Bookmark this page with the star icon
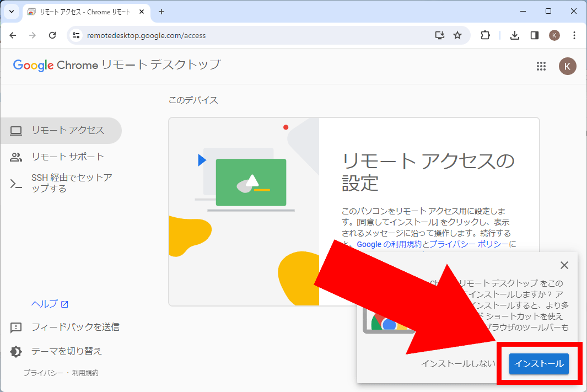Viewport: 587px width, 392px height. click(457, 35)
